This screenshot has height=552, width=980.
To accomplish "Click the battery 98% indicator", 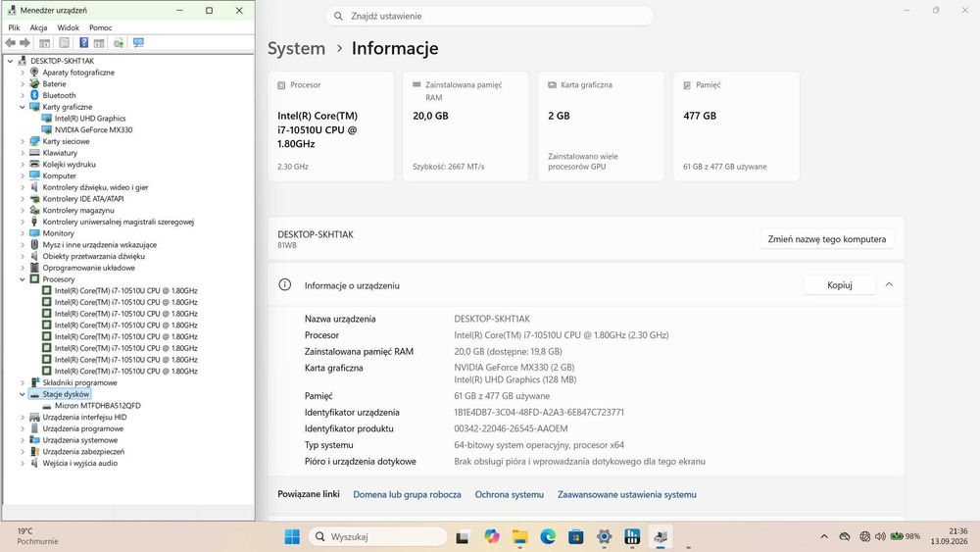I will pyautogui.click(x=905, y=536).
